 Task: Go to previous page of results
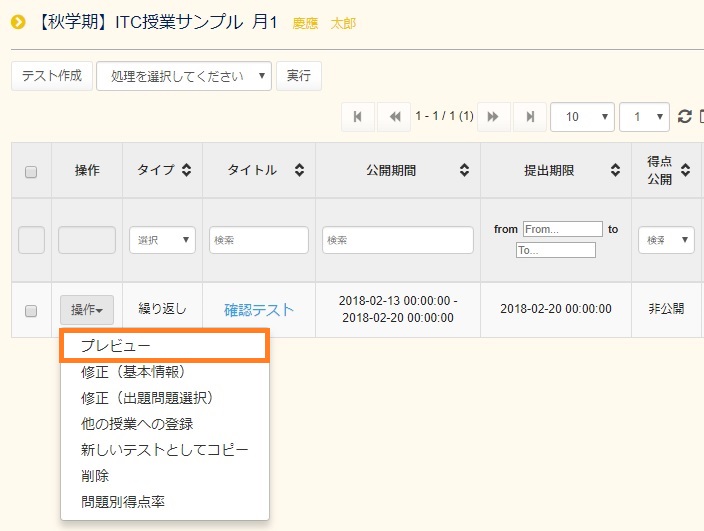coord(393,117)
